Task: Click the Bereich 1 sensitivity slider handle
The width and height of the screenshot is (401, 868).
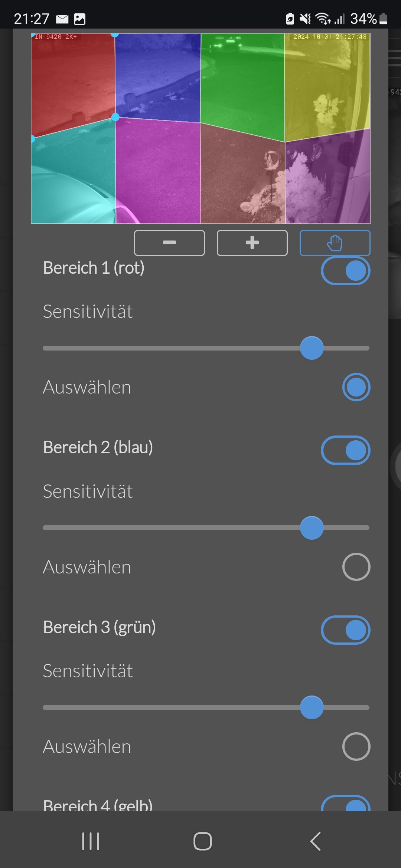Action: point(312,348)
